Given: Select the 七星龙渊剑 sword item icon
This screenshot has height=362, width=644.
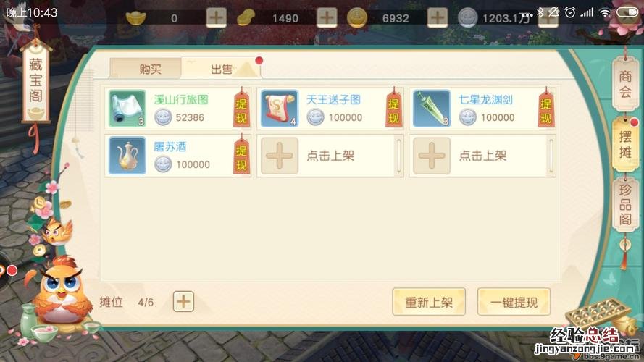Looking at the screenshot, I should 432,109.
